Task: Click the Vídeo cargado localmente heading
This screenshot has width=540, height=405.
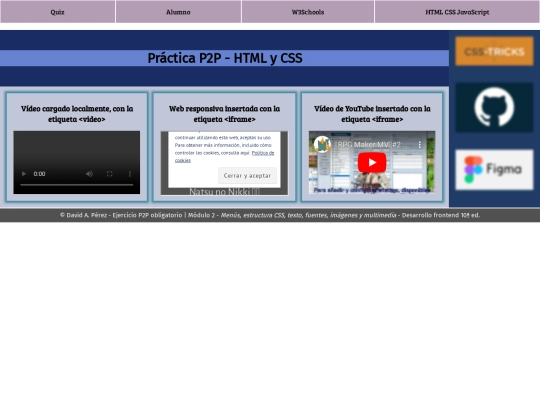Action: (77, 114)
